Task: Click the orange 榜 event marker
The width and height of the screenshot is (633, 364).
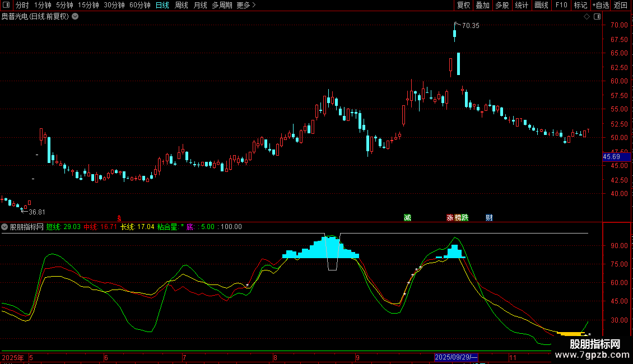Action: click(458, 217)
